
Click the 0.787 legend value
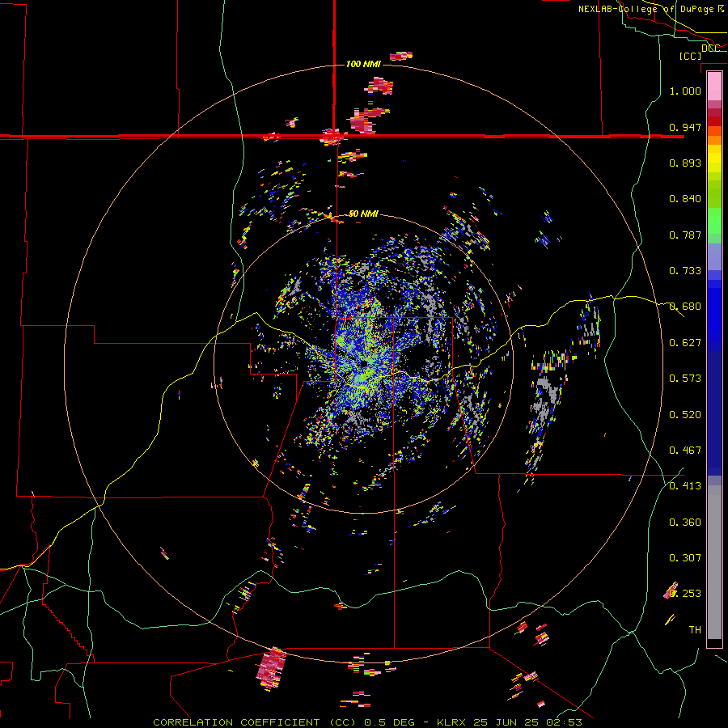pyautogui.click(x=685, y=235)
